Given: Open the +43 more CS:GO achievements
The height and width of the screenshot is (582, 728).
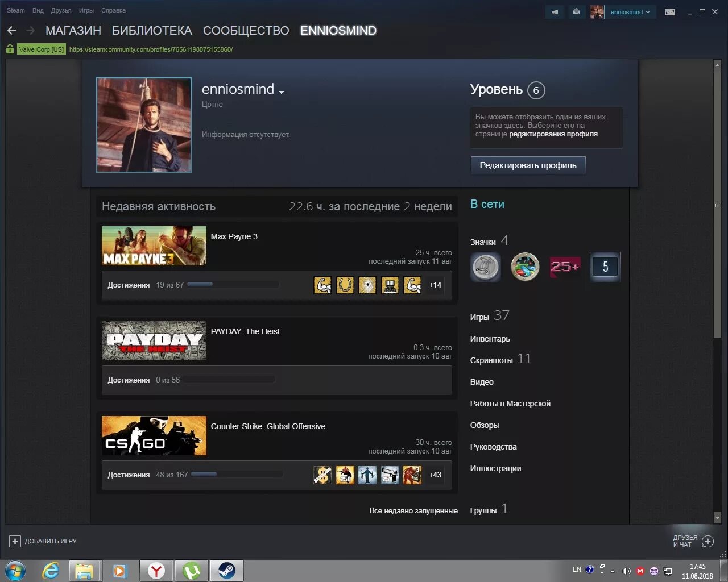Looking at the screenshot, I should click(435, 475).
